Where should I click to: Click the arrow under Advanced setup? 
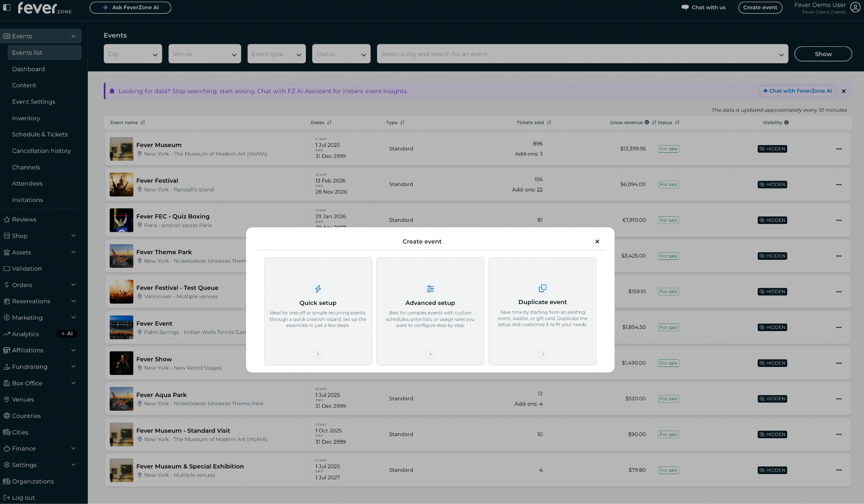point(430,354)
